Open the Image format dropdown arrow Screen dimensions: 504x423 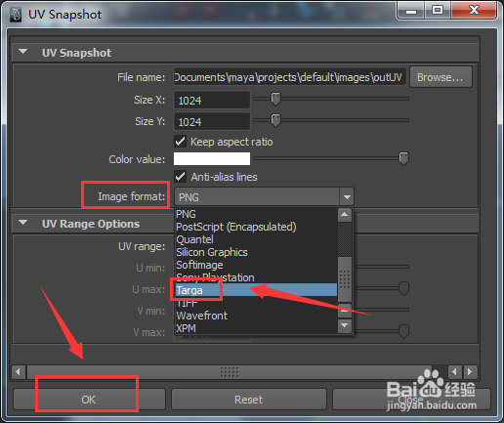point(347,197)
